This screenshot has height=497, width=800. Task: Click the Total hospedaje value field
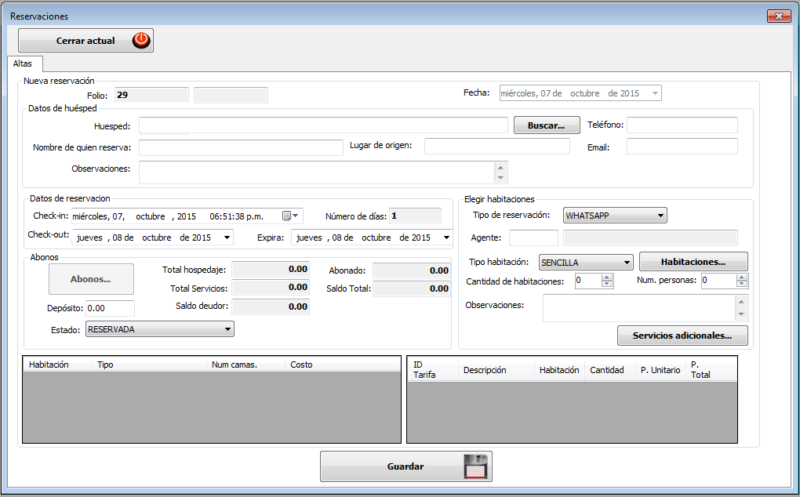270,269
